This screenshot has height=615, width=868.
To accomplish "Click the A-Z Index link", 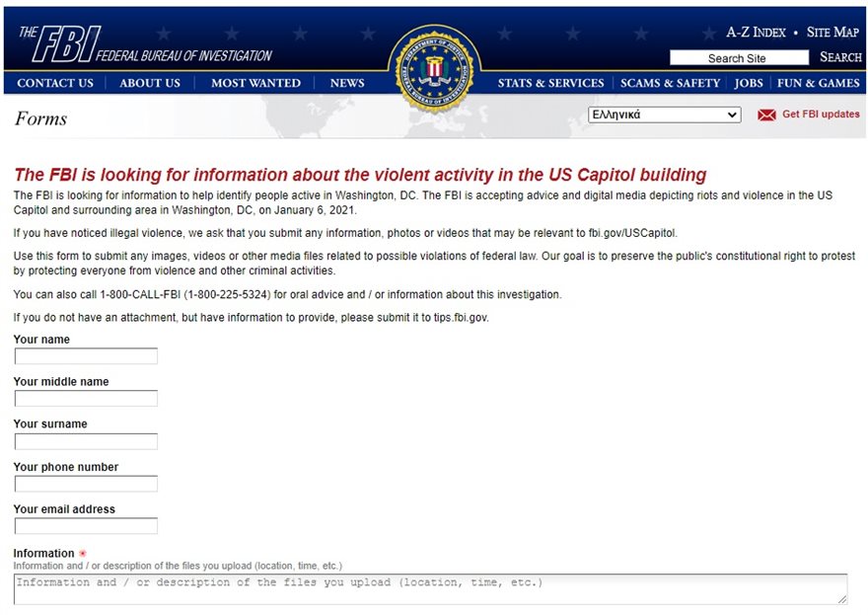I will (x=756, y=33).
